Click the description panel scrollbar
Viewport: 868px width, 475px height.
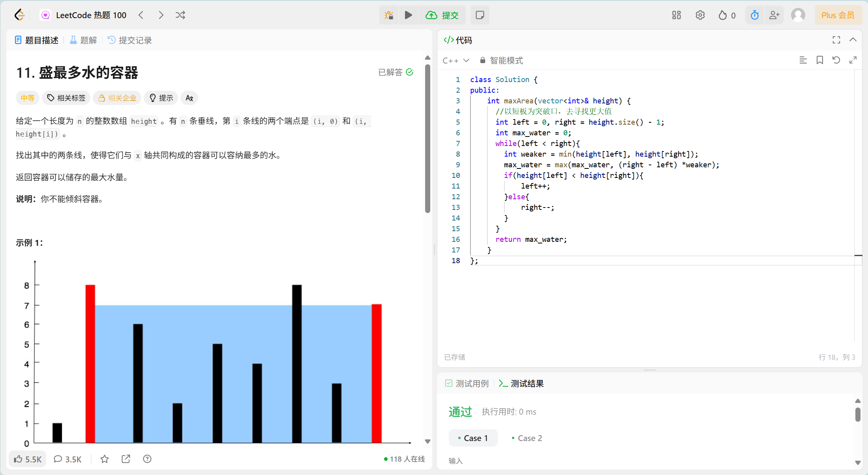coord(427,138)
